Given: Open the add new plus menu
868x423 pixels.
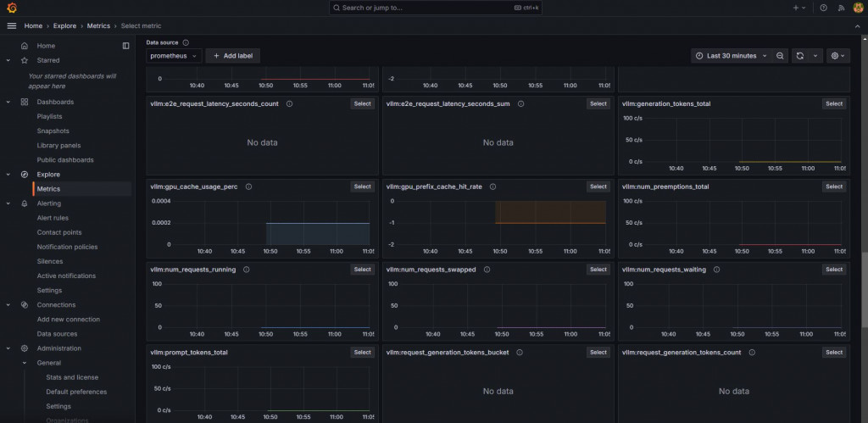Looking at the screenshot, I should [x=799, y=8].
